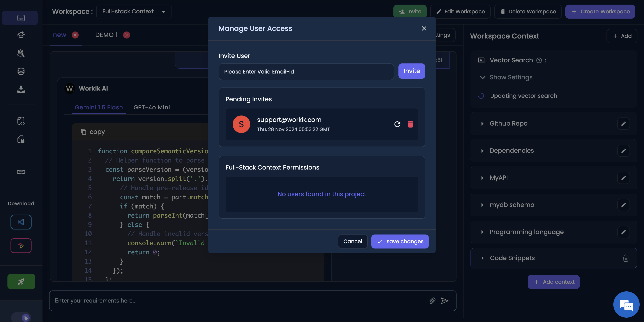This screenshot has height=322, width=644.
Task: Delete the Code Snippets context
Action: pyautogui.click(x=626, y=258)
